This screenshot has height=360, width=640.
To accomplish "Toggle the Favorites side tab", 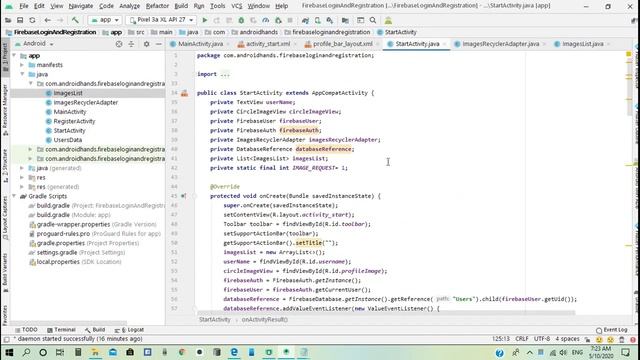I will pyautogui.click(x=5, y=315).
